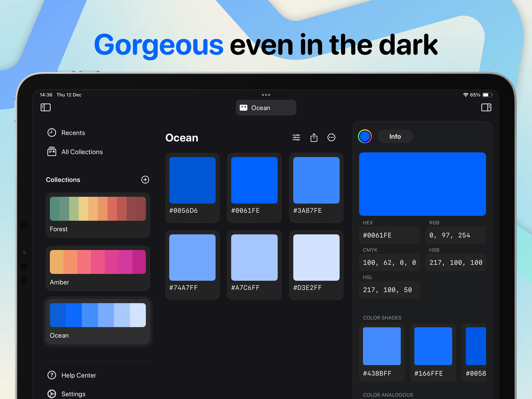Click the COLOR SHADES label
This screenshot has width=532, height=399.
[382, 318]
